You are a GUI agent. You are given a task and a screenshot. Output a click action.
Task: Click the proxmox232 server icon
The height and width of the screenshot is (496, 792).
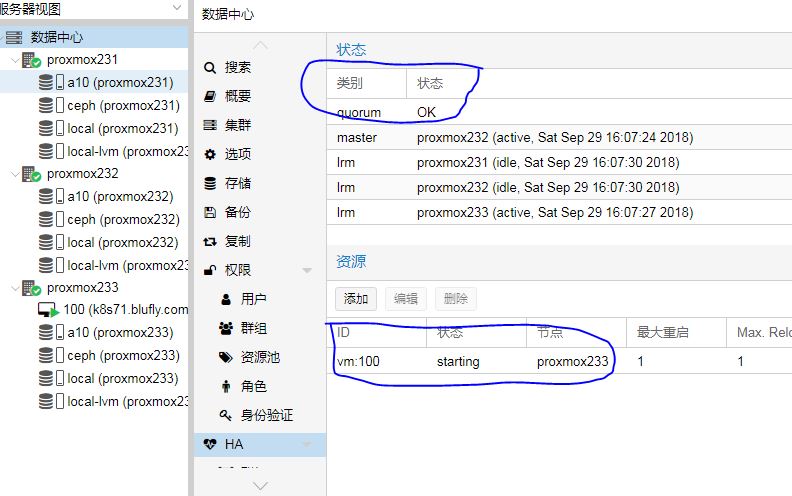coord(31,174)
